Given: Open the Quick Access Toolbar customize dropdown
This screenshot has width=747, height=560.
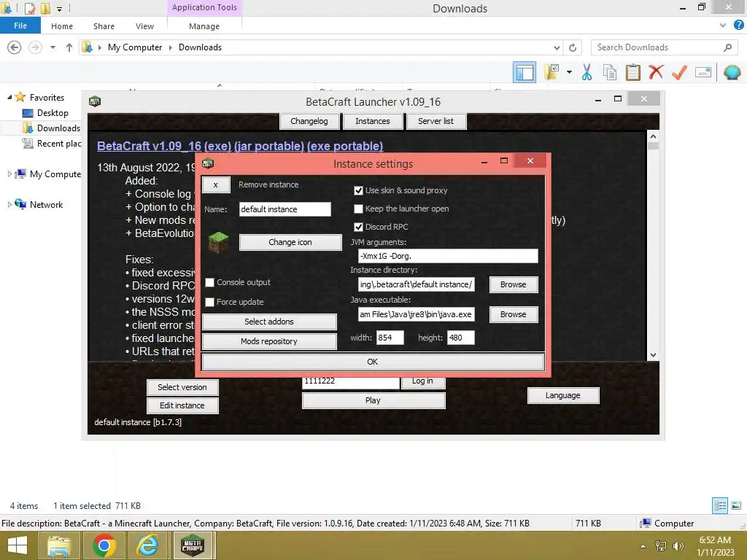Looking at the screenshot, I should click(59, 9).
